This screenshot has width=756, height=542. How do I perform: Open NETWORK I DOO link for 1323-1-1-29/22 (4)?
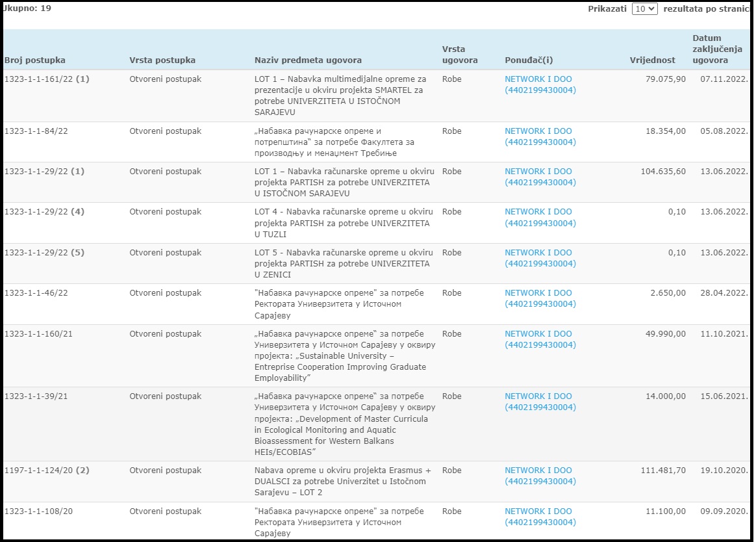coord(540,217)
